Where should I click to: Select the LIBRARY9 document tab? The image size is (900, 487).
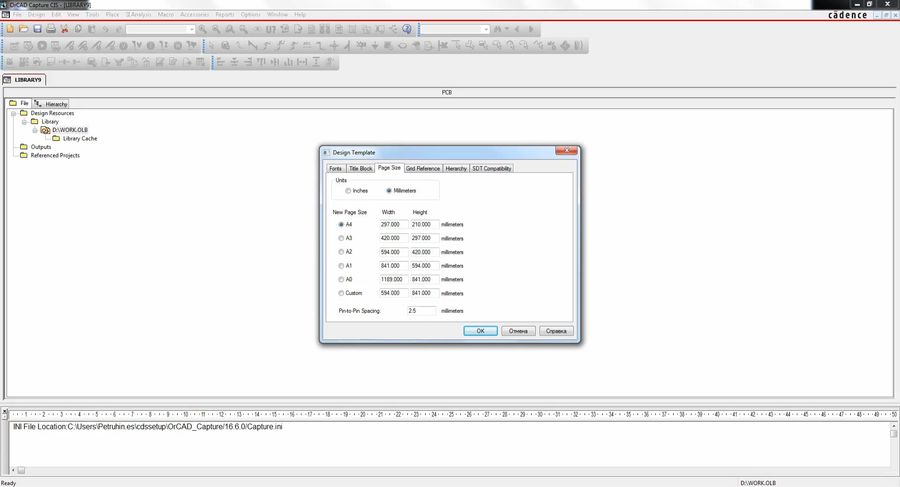[24, 80]
